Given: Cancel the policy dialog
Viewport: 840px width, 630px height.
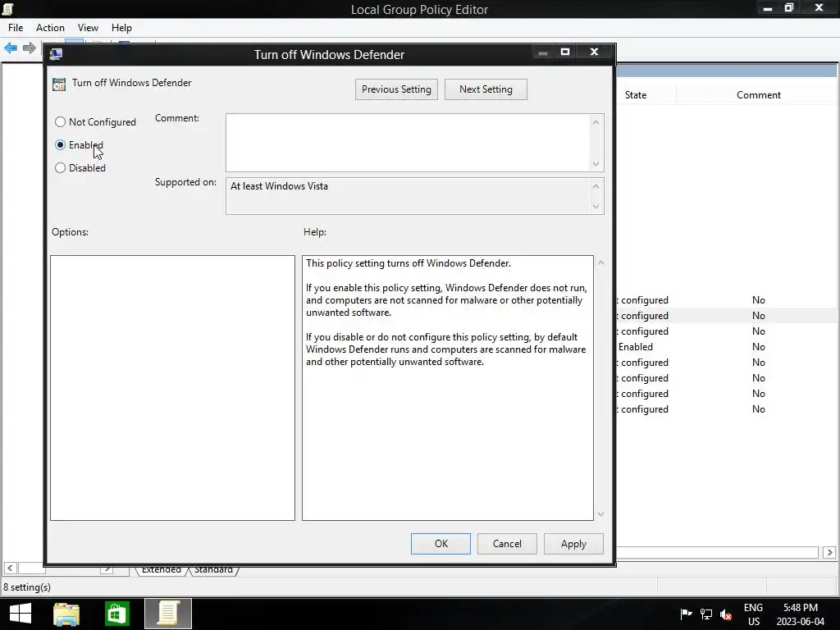Looking at the screenshot, I should 507,544.
